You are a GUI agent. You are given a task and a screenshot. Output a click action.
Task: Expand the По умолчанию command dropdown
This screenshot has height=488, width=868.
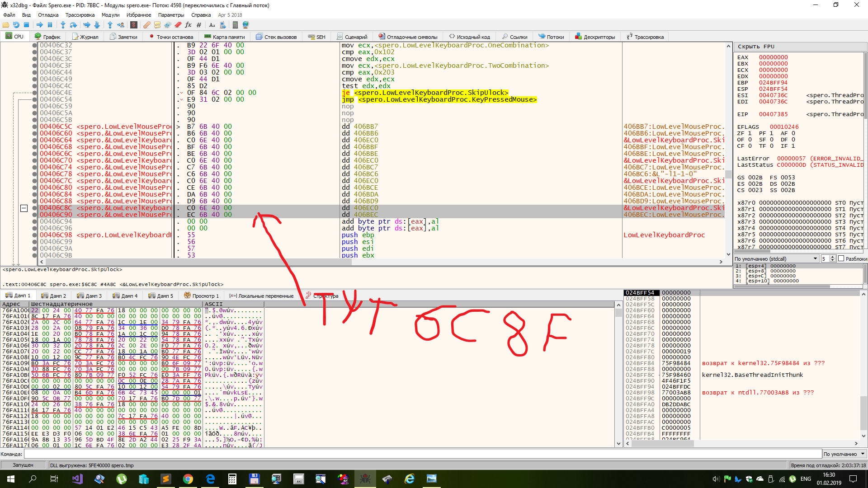(844, 454)
